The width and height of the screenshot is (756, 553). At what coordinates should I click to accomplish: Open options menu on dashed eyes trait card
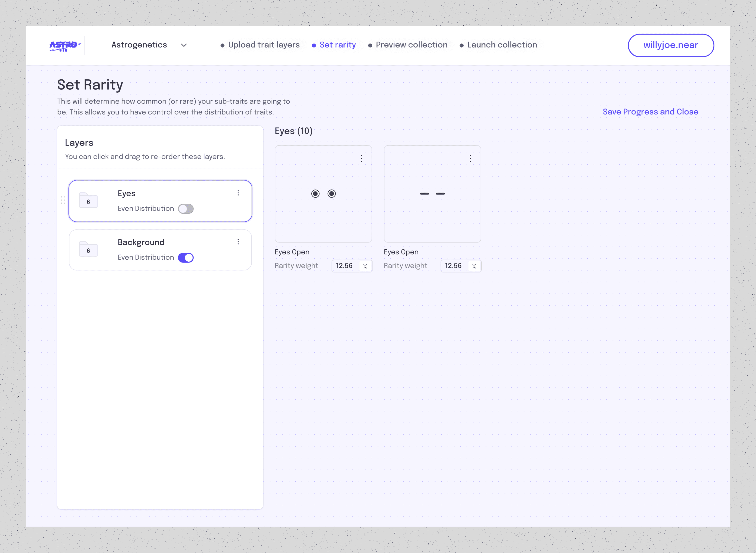[x=470, y=159]
